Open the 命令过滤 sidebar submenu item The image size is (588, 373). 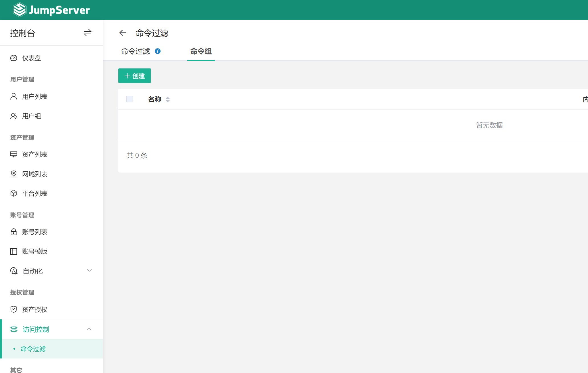tap(33, 349)
